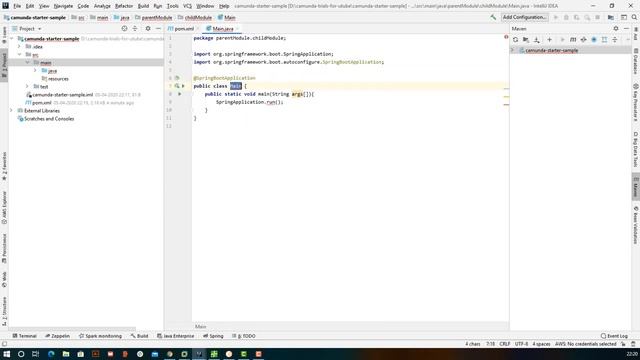Add Maven project with the plus icon
The width and height of the screenshot is (640, 360).
coord(549,40)
